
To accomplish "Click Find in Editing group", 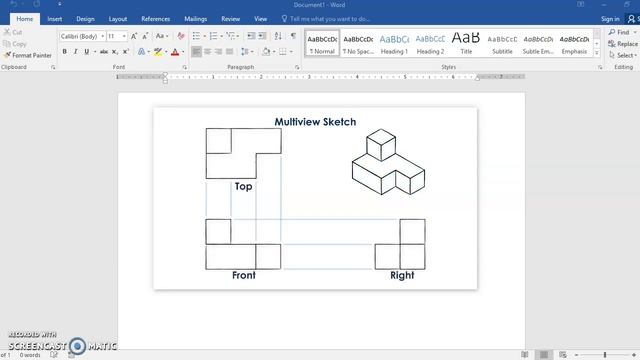I will pos(619,32).
